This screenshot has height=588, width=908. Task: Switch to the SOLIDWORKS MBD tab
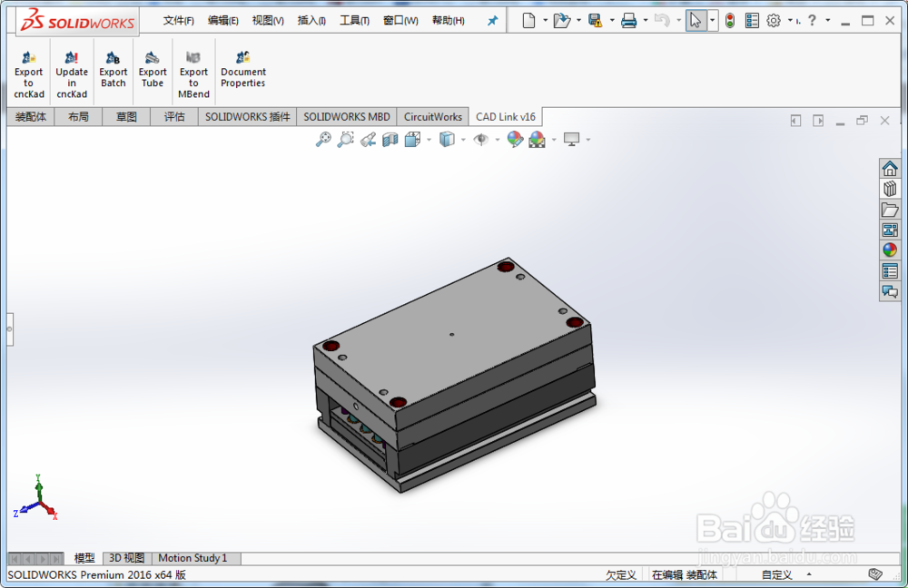coord(347,117)
